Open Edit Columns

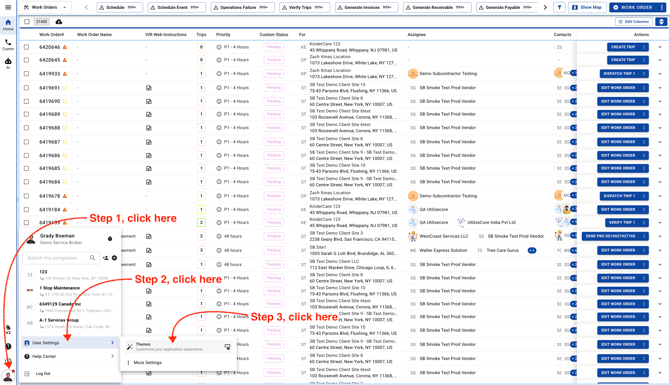pos(634,21)
